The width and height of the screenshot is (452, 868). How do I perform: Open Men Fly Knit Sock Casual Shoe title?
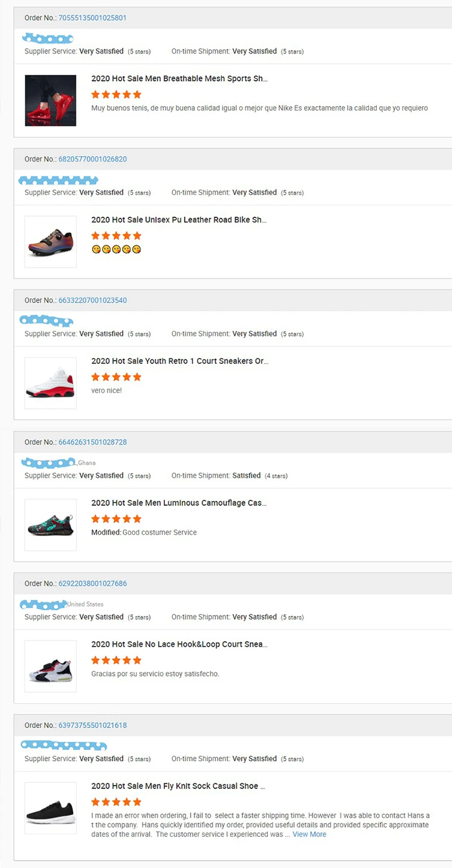point(178,786)
